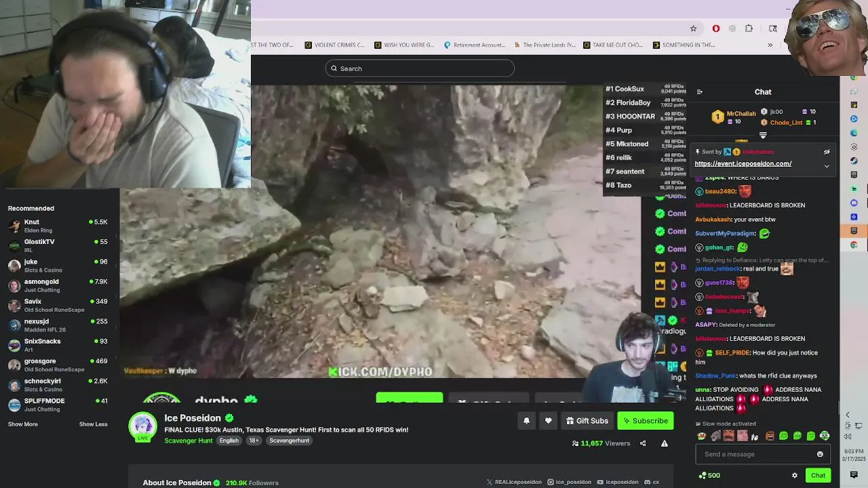Viewport: 868px width, 488px height.
Task: Click the red Opera extension icon
Action: tap(716, 28)
